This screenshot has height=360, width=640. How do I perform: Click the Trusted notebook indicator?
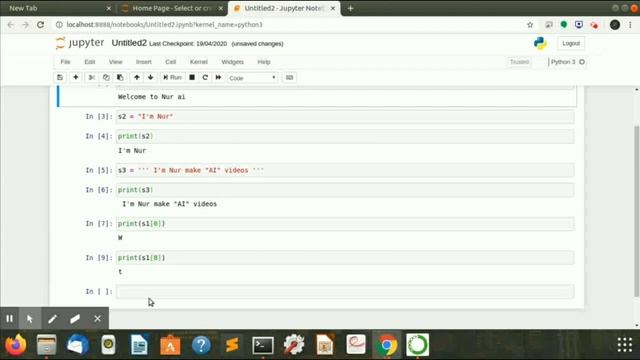[519, 62]
